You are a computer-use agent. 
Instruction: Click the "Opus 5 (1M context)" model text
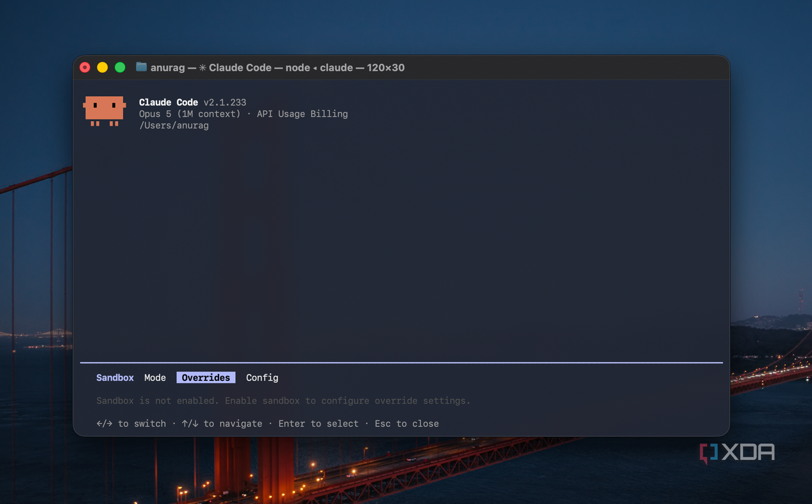[x=190, y=113]
